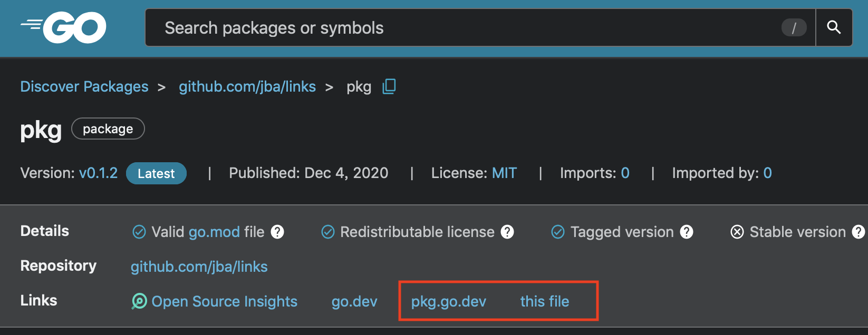Image resolution: width=868 pixels, height=335 pixels.
Task: Click the magnifying glass search button
Action: pyautogui.click(x=834, y=27)
